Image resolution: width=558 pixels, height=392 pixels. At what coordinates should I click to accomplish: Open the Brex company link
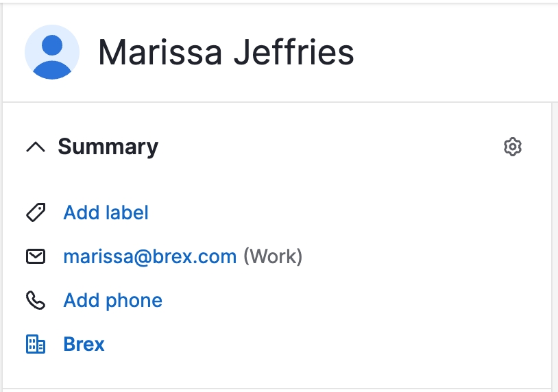click(x=84, y=344)
